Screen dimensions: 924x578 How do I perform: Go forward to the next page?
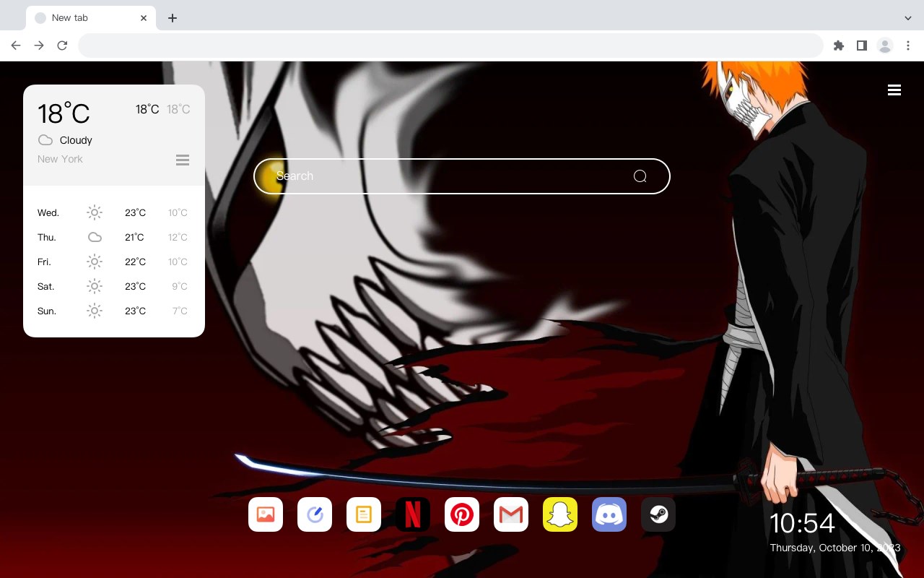[39, 46]
